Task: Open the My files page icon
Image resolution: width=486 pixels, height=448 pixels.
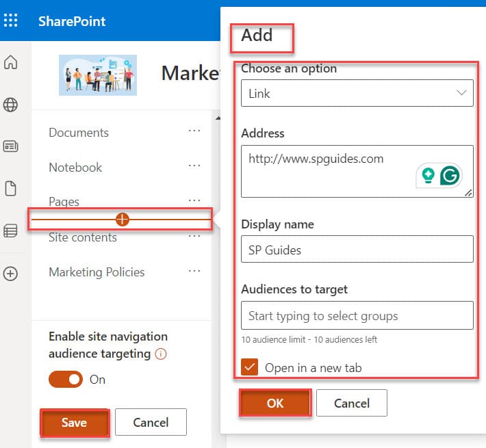Action: 10,188
